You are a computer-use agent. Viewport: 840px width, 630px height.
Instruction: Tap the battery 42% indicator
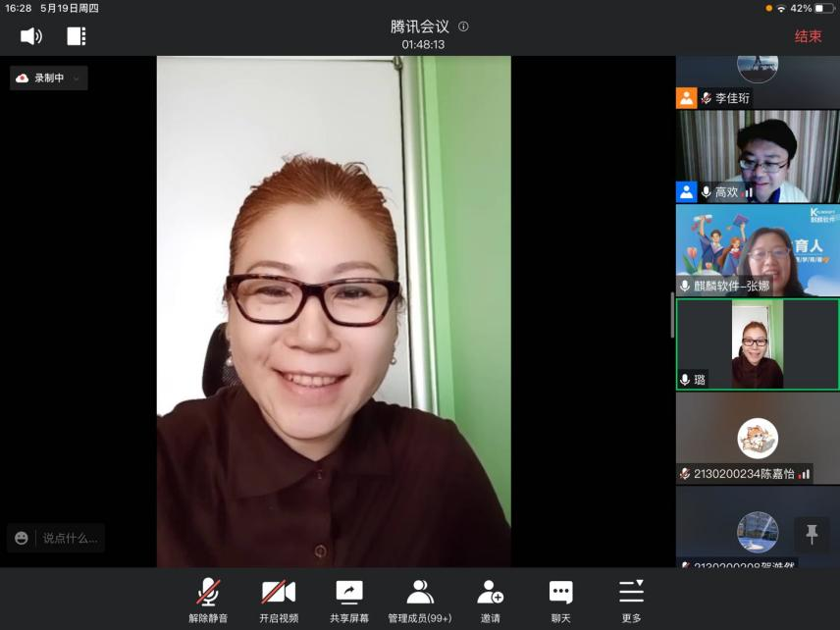(814, 8)
